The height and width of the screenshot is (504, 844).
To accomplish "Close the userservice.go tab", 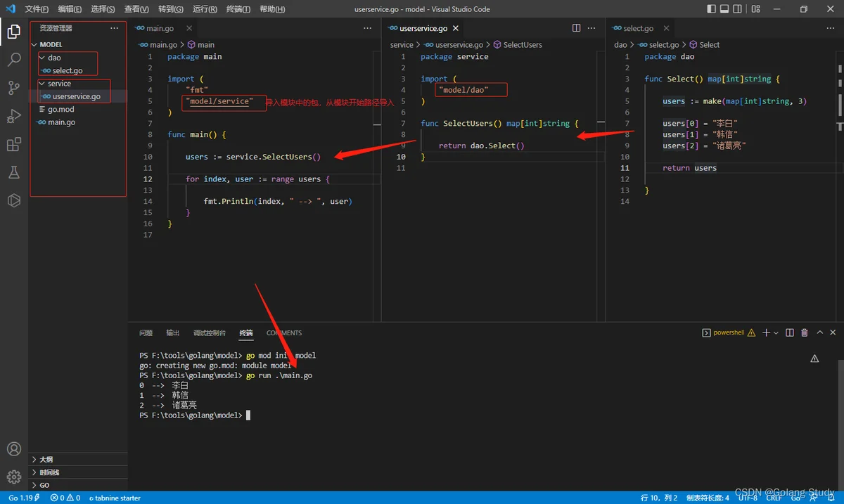I will tap(456, 28).
